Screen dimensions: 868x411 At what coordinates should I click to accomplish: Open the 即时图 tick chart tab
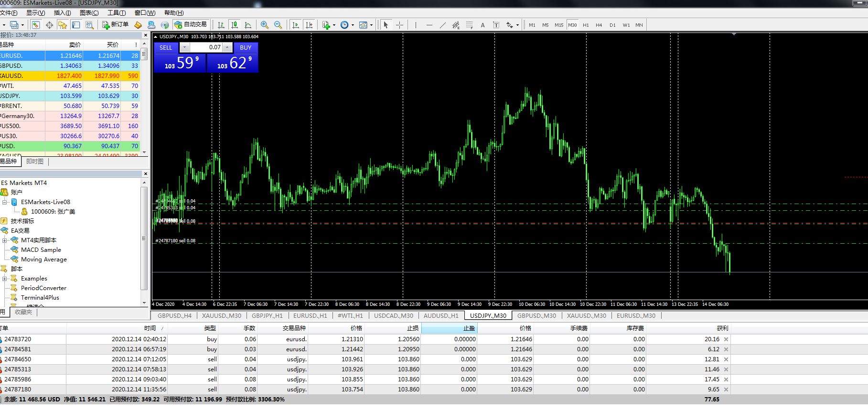point(35,162)
